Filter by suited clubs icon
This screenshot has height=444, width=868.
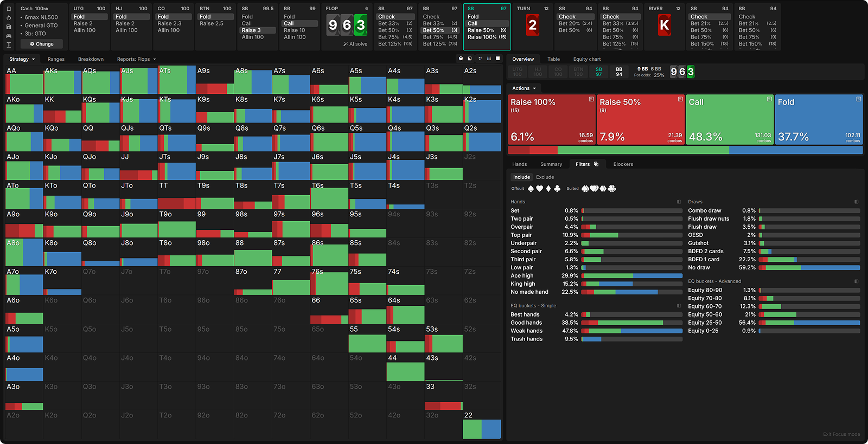(612, 189)
